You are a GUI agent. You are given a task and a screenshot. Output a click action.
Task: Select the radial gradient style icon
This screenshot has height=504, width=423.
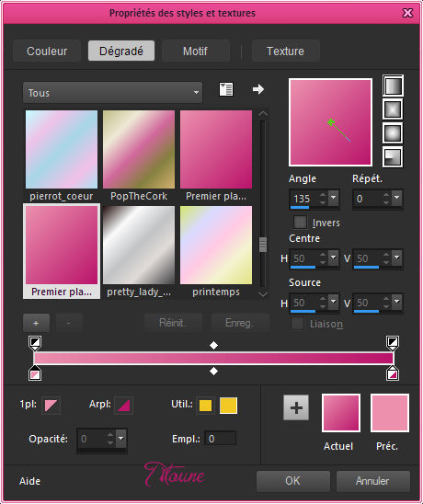tap(393, 157)
